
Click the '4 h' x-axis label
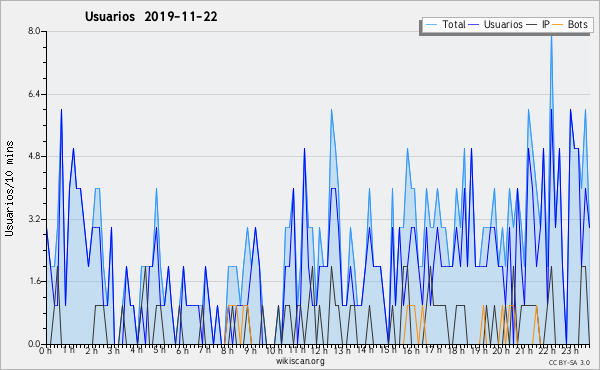pyautogui.click(x=136, y=350)
